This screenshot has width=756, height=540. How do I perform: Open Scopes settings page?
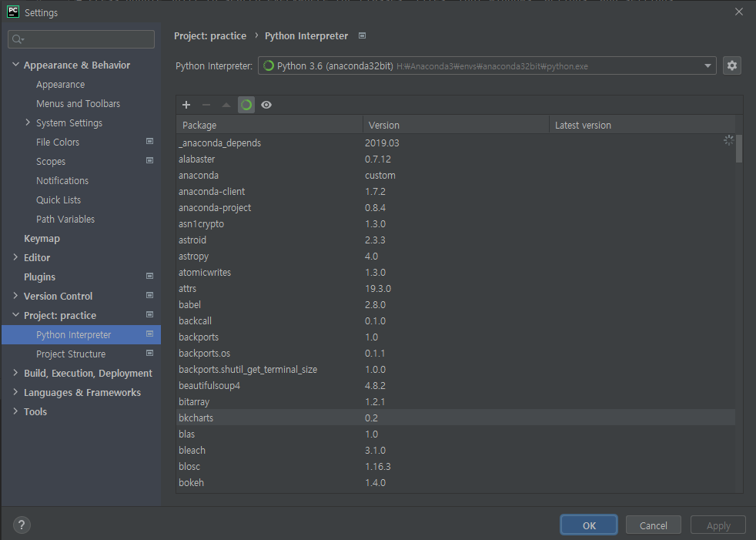pos(51,161)
